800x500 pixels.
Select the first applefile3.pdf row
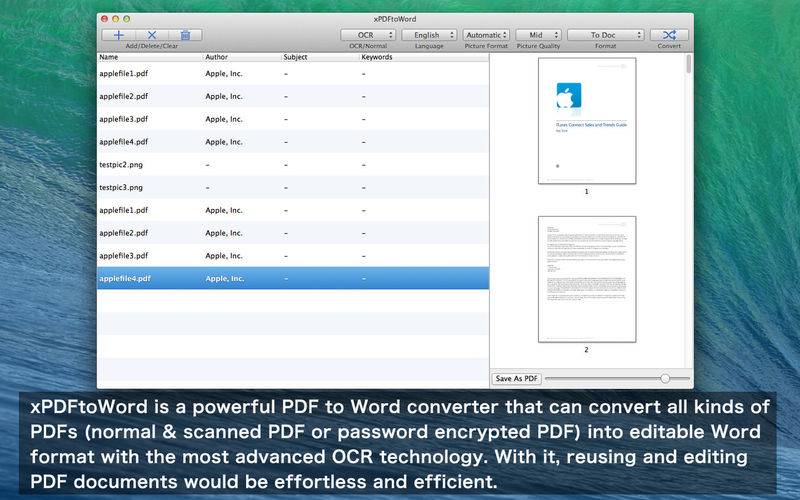coord(293,119)
